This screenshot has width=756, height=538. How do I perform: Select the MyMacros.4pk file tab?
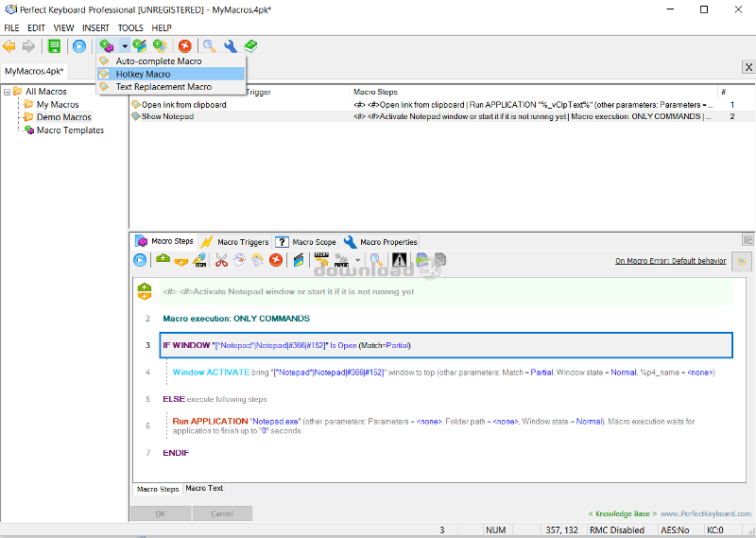pyautogui.click(x=34, y=72)
